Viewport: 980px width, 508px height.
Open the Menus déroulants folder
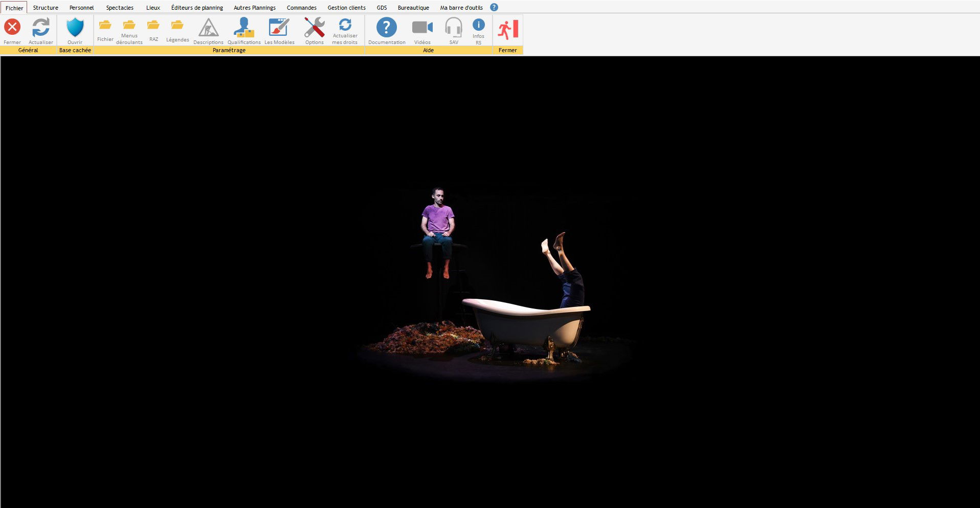(x=129, y=25)
